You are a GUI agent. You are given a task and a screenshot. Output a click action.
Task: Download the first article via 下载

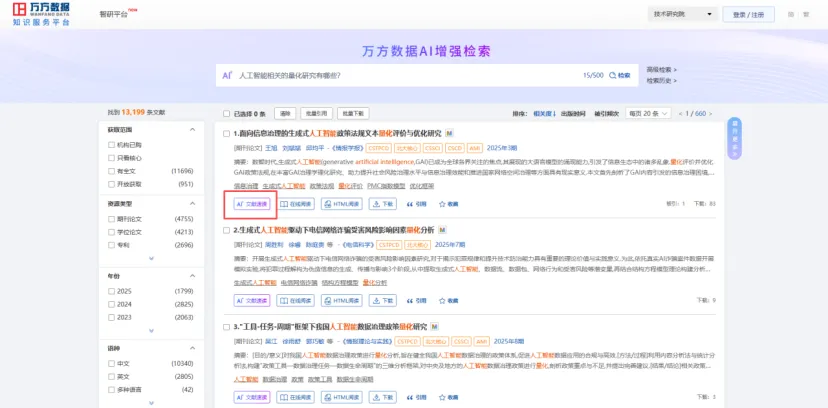(x=383, y=203)
